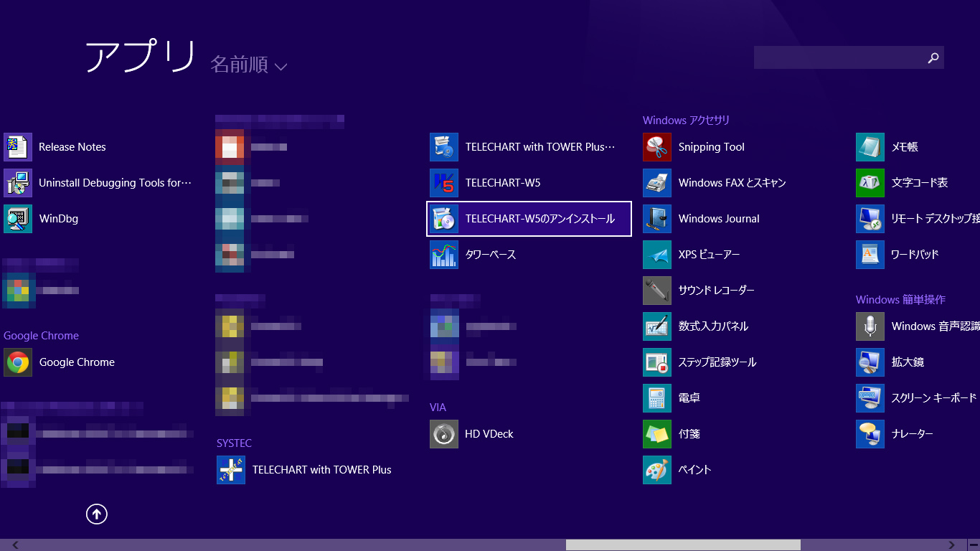Viewport: 980px width, 551px height.
Task: Open Windows FAX とスキャン icon
Action: click(657, 183)
